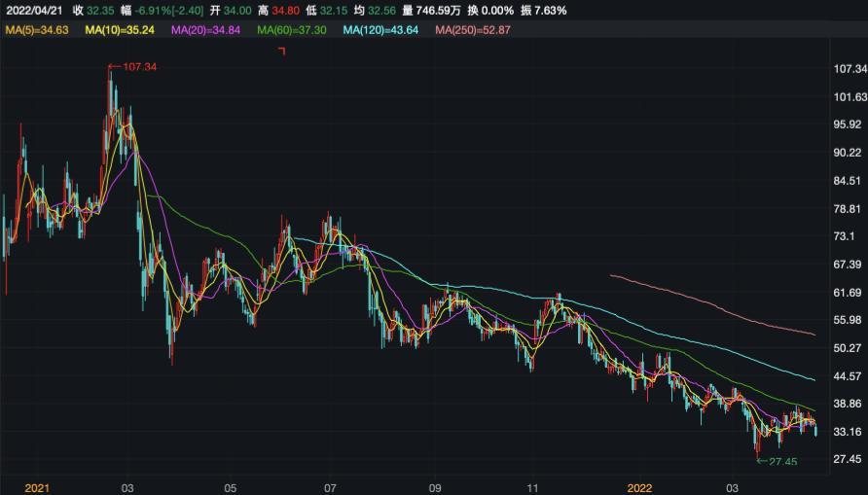This screenshot has width=868, height=495.
Task: Click the small red corner marker on chart
Action: (x=281, y=52)
